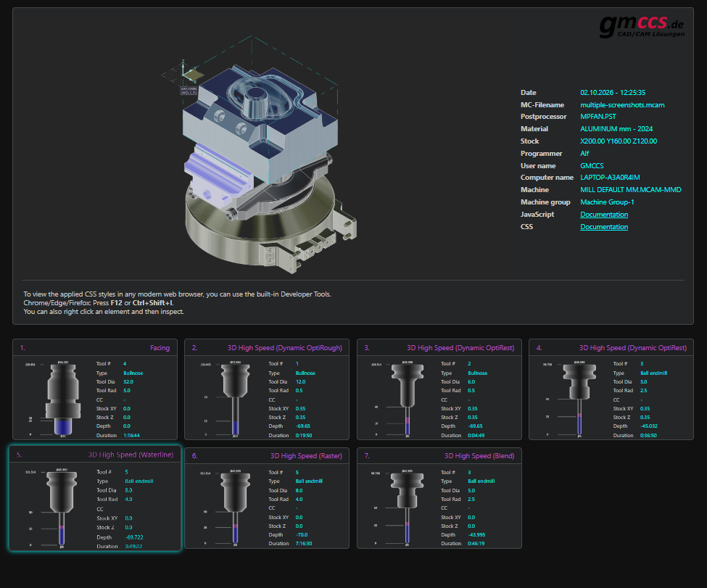Click the filename 'multiple-screenshots.mcam'
The height and width of the screenshot is (588, 707).
pos(622,104)
